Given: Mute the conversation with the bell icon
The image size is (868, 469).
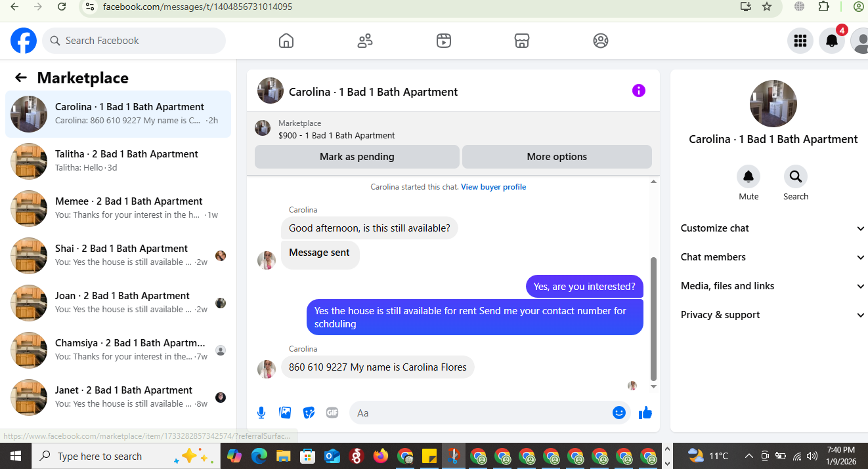Looking at the screenshot, I should [749, 176].
